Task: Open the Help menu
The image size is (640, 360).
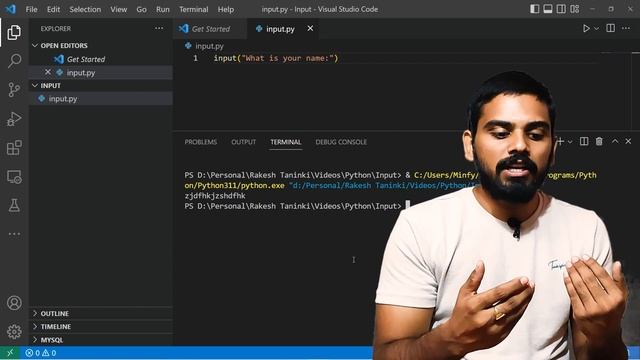Action: click(226, 9)
